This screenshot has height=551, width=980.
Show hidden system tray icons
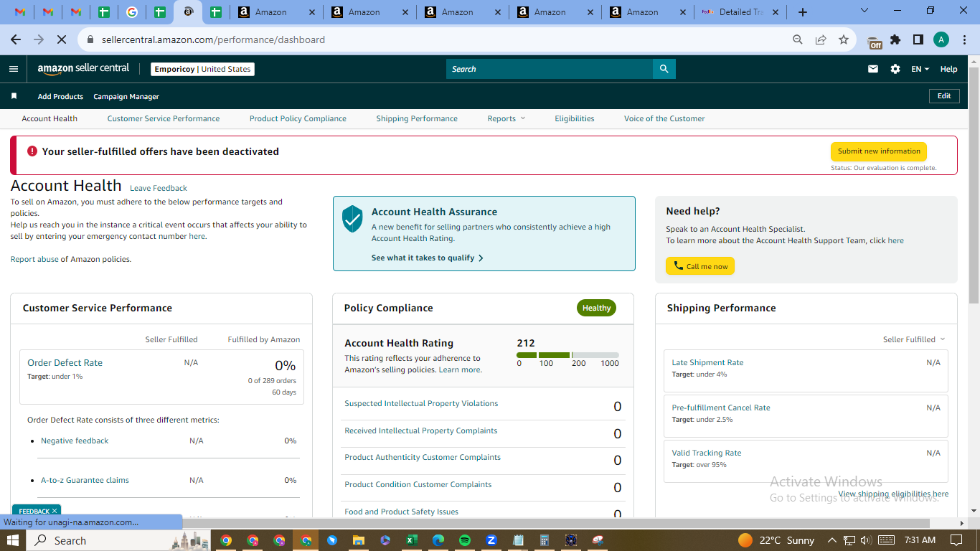(832, 540)
